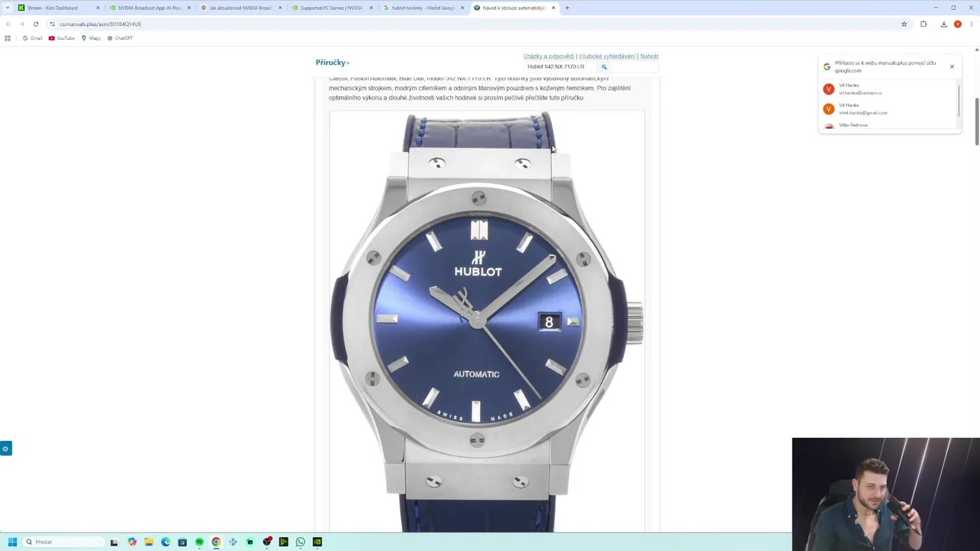Screen dimensions: 980x551
Task: Close the active manual page tab
Action: 554,8
